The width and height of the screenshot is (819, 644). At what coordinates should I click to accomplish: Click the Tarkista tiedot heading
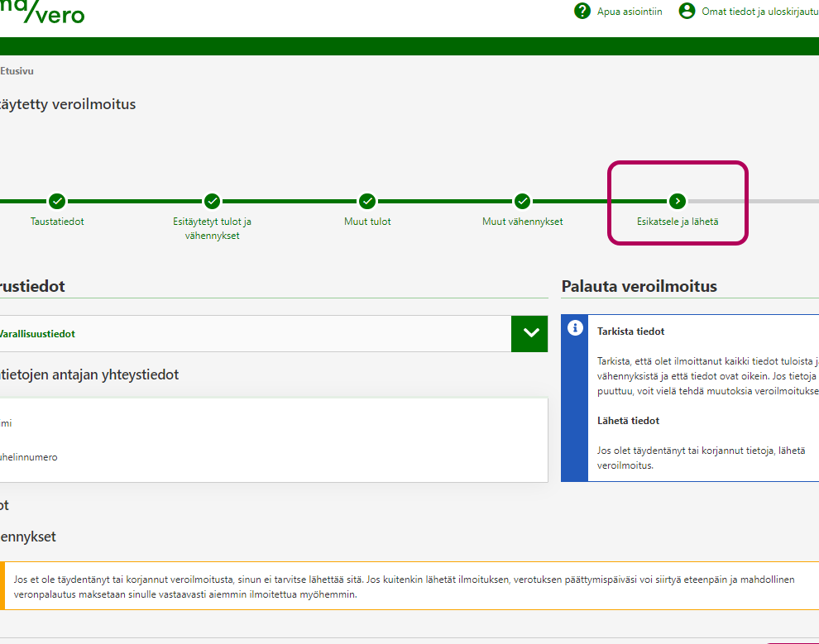coord(630,332)
